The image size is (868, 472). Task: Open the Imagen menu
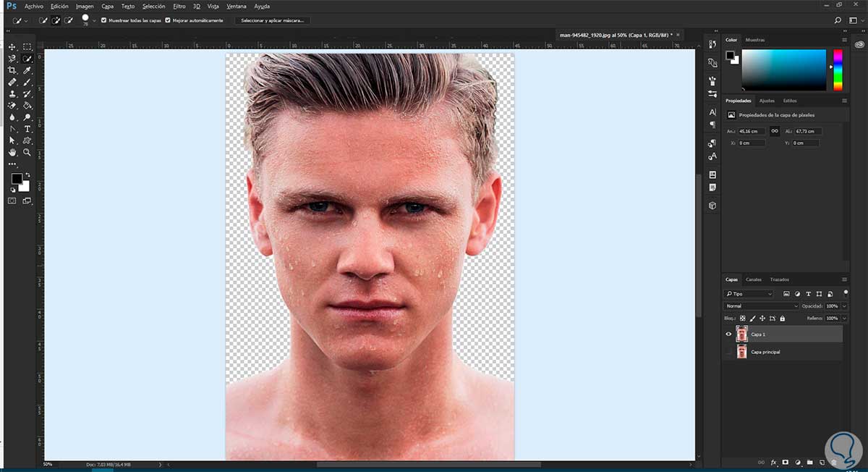point(85,6)
